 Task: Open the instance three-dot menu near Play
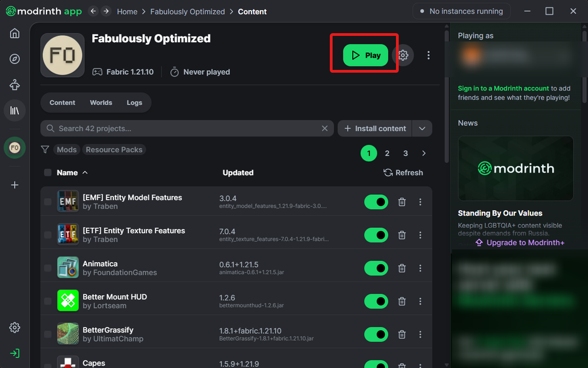click(429, 55)
